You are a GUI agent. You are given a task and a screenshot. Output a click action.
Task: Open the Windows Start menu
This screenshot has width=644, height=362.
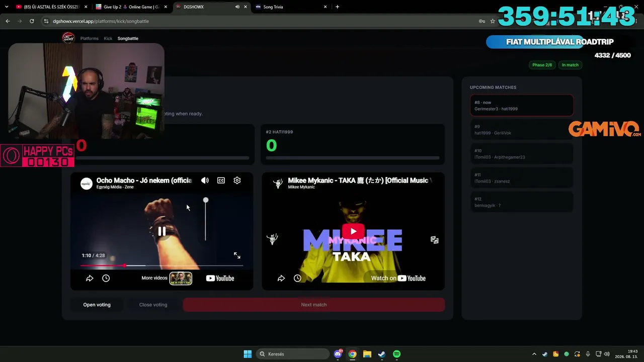[x=248, y=354]
